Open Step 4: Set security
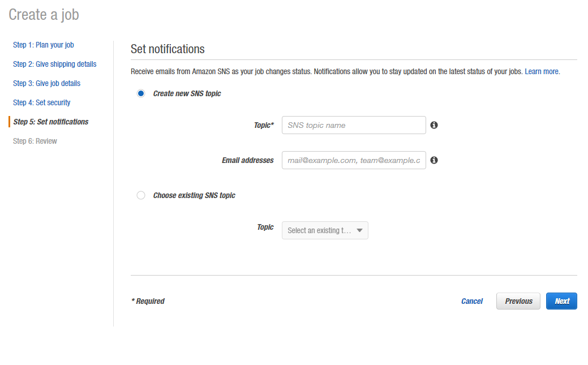The width and height of the screenshot is (588, 365). point(41,102)
